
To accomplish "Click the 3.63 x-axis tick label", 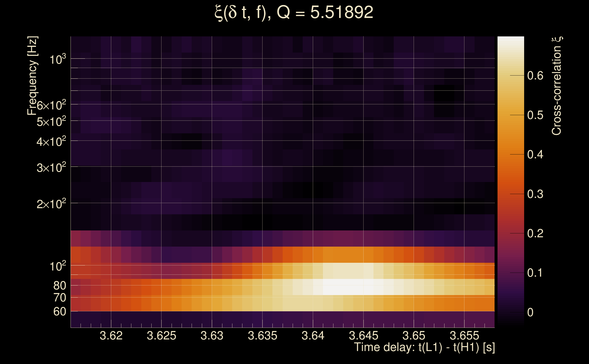I will (x=212, y=336).
